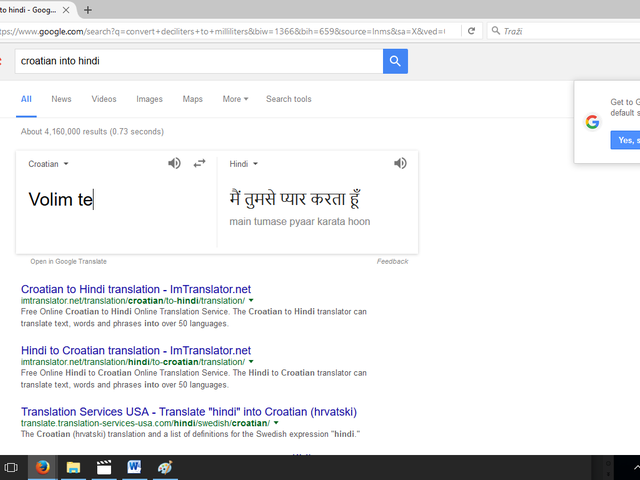Swap Croatian and Hindi languages

pyautogui.click(x=199, y=163)
